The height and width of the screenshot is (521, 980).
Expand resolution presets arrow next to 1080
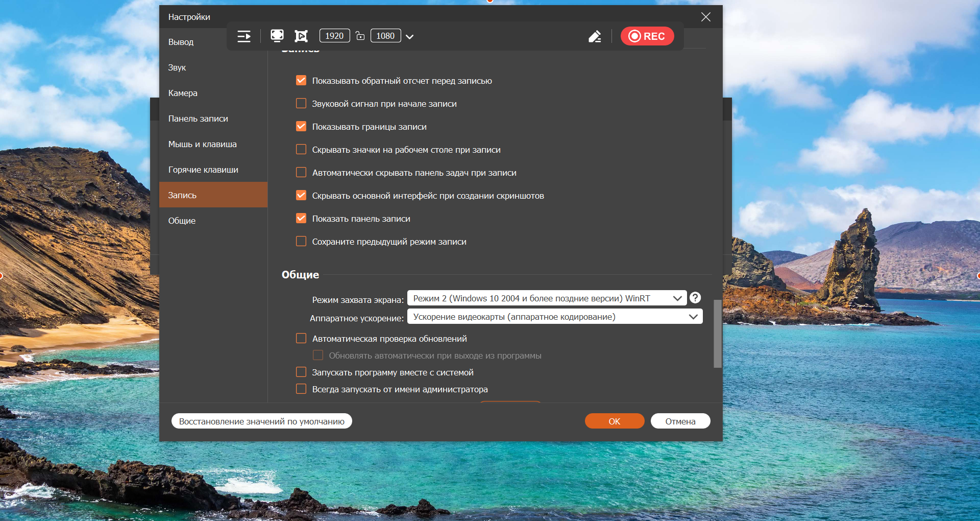pos(409,36)
